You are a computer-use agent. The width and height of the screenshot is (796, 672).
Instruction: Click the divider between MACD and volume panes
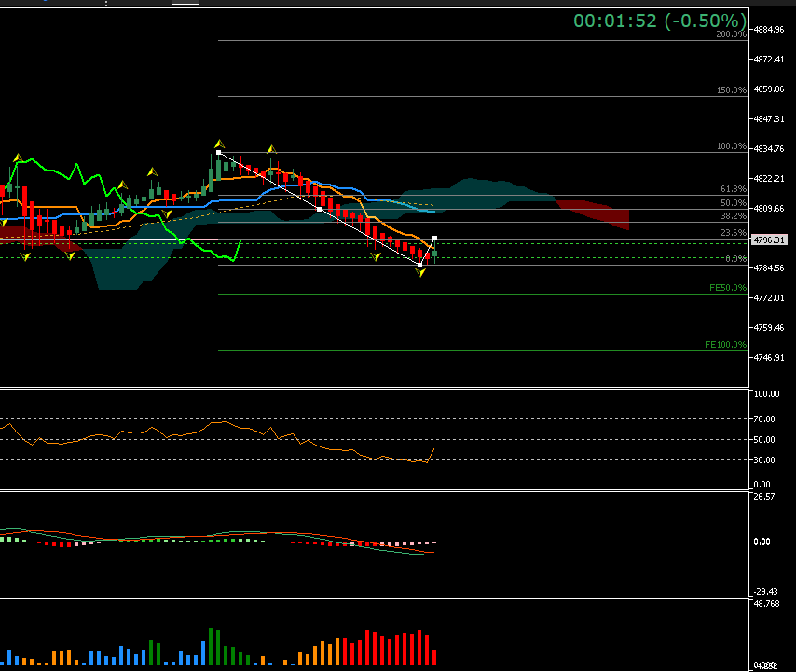pos(373,598)
